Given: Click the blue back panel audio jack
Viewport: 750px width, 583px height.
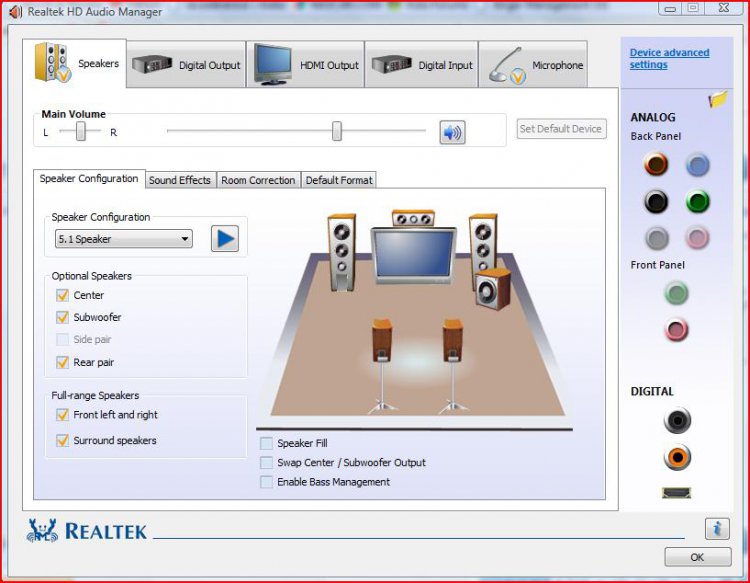Looking at the screenshot, I should click(x=697, y=165).
